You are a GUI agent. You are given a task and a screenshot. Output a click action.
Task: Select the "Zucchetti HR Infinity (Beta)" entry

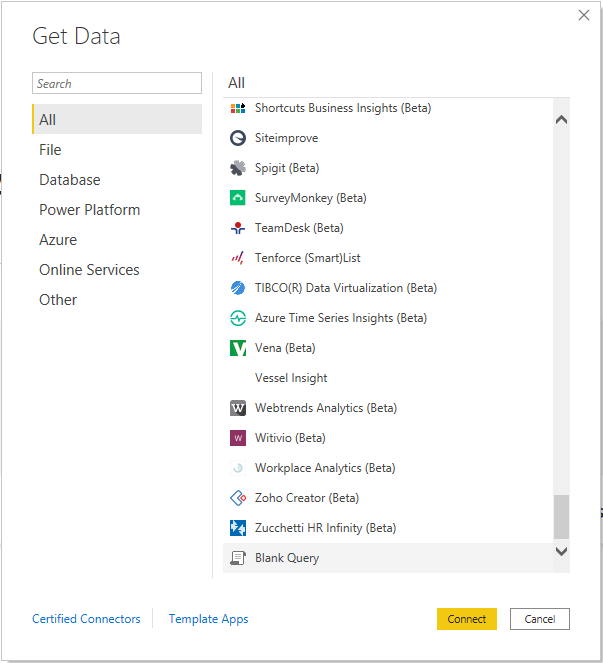point(388,528)
